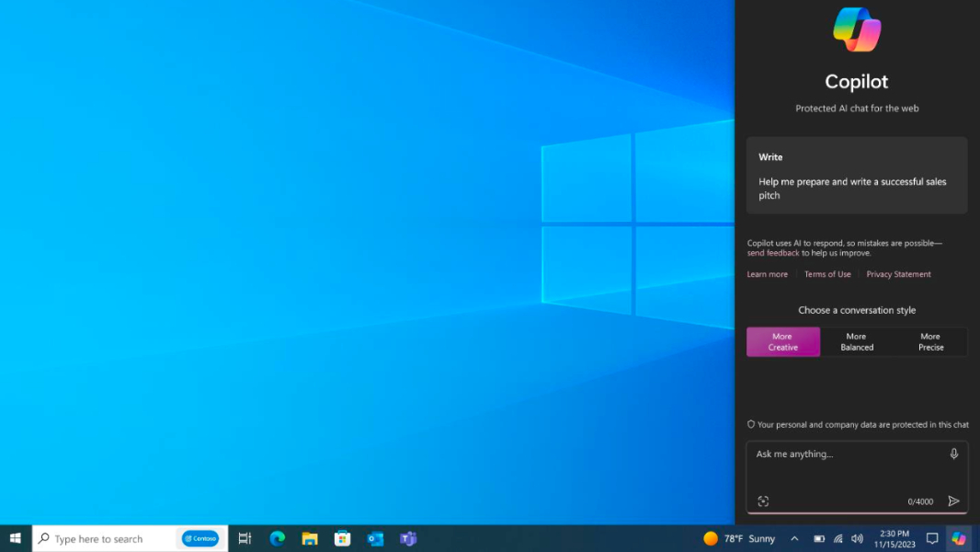This screenshot has width=980, height=552.
Task: Enable the More Precise conversation style
Action: click(930, 341)
